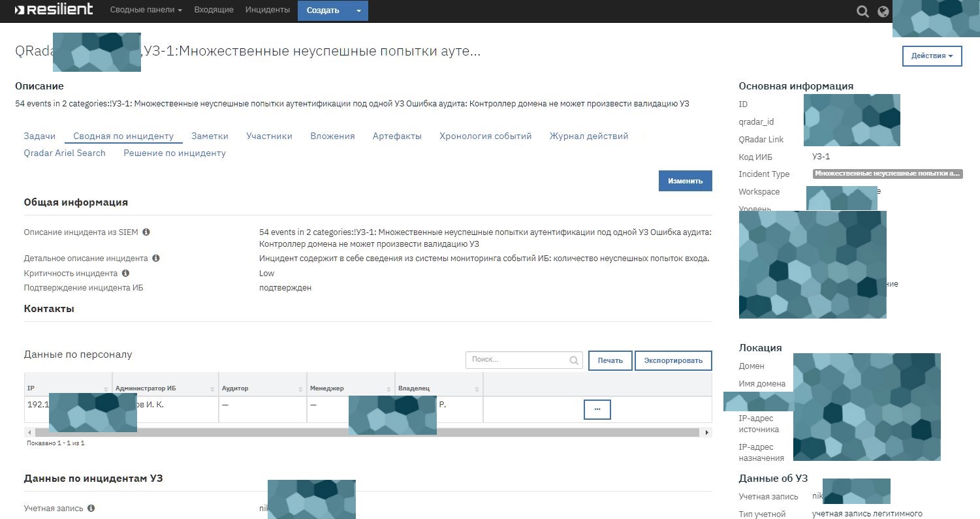Click the Изменить button
Screen dimensions: 980x519
[685, 180]
